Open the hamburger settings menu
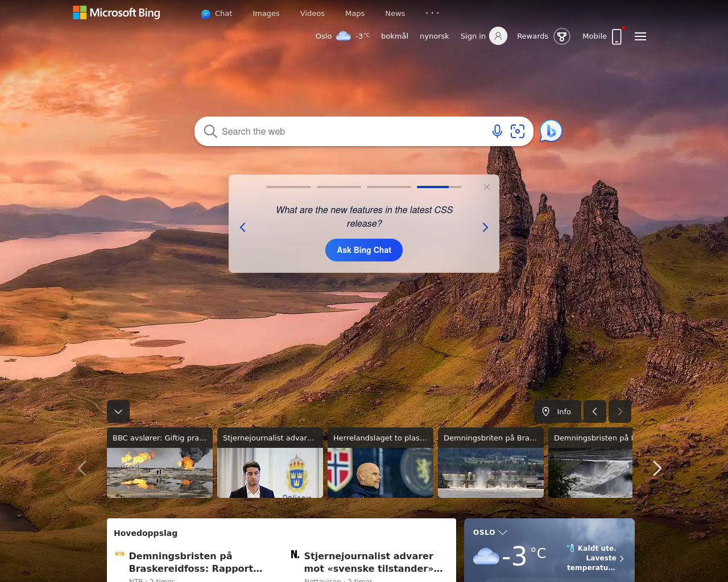The image size is (728, 582). click(640, 36)
